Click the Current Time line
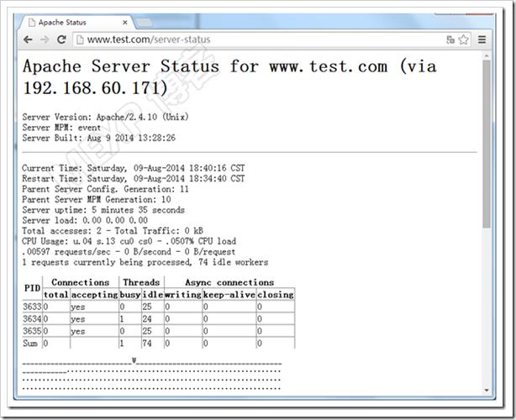Screen dimensions: 516x420 [134, 168]
